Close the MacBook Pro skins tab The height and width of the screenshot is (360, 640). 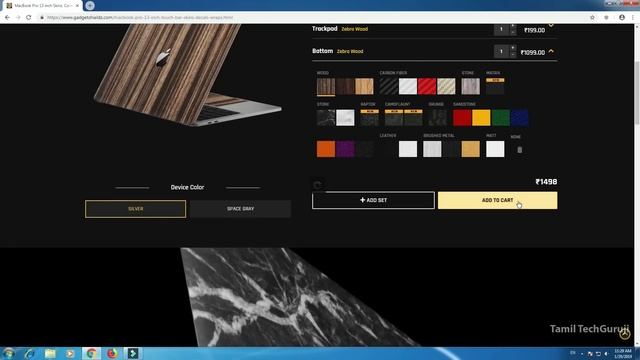point(77,6)
